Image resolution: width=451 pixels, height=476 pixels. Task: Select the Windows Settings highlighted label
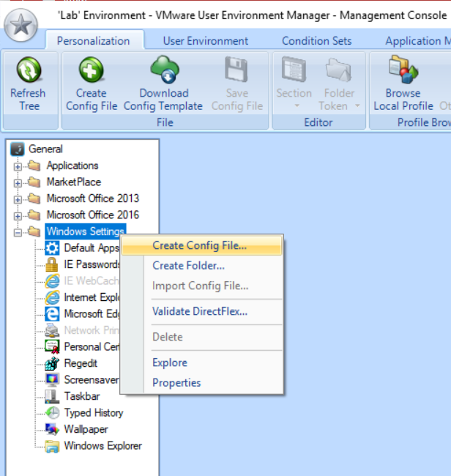click(85, 231)
